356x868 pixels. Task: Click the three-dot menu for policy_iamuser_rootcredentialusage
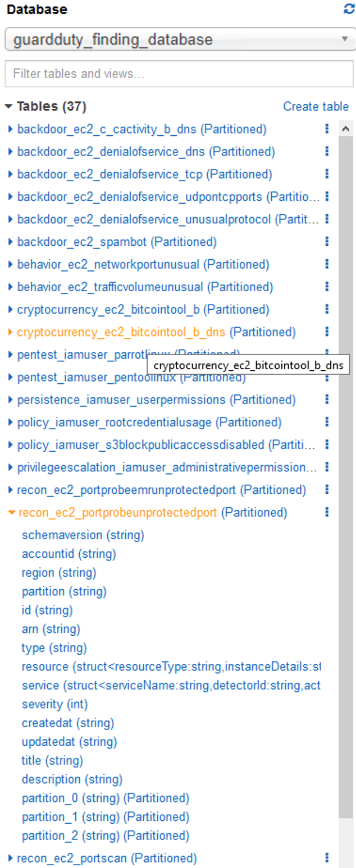point(327,422)
